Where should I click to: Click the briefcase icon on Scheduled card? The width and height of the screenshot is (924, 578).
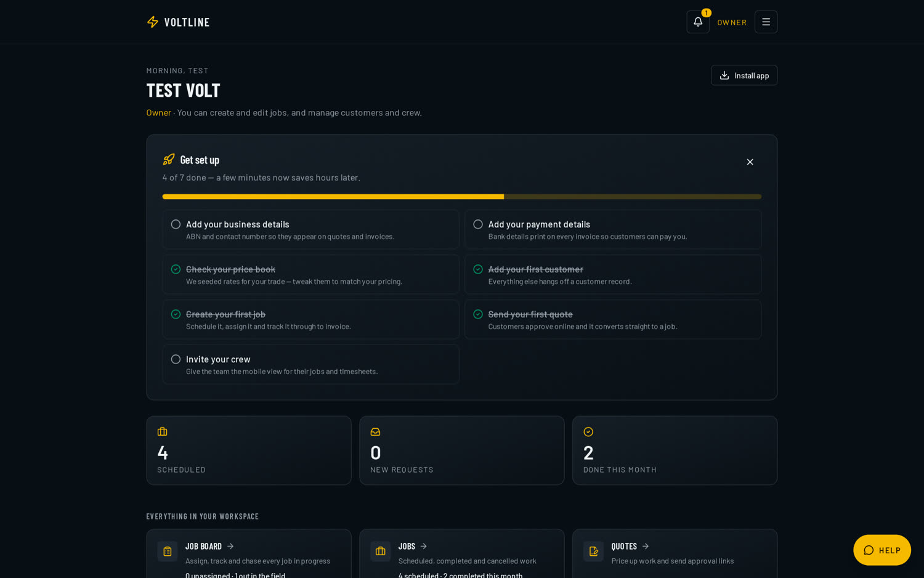click(x=163, y=432)
